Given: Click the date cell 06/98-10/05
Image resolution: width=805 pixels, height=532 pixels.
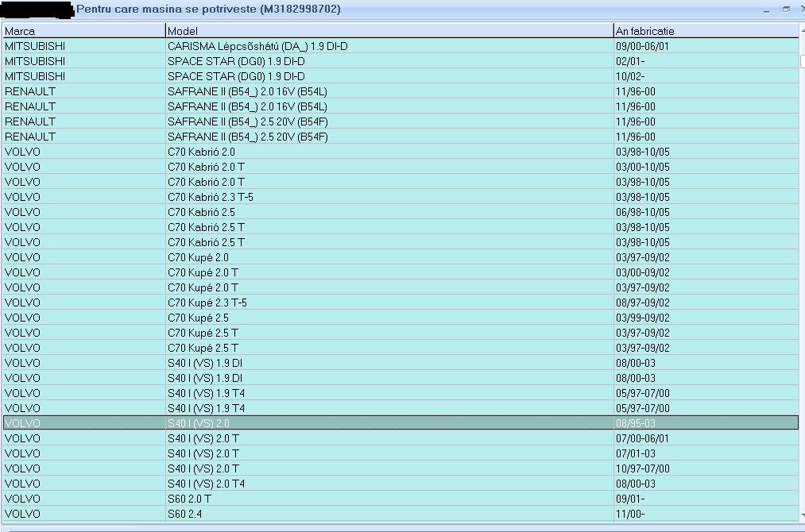Looking at the screenshot, I should tap(706, 212).
